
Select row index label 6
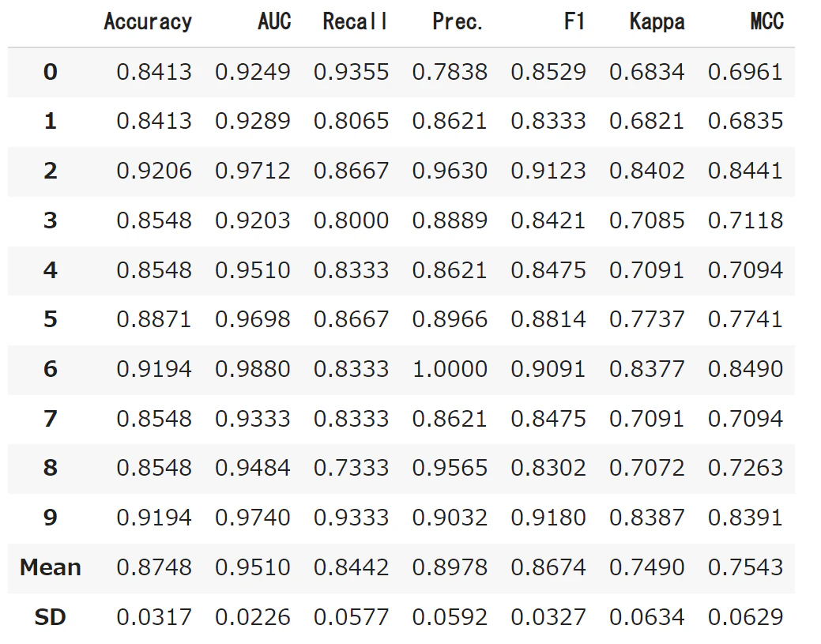coord(51,369)
